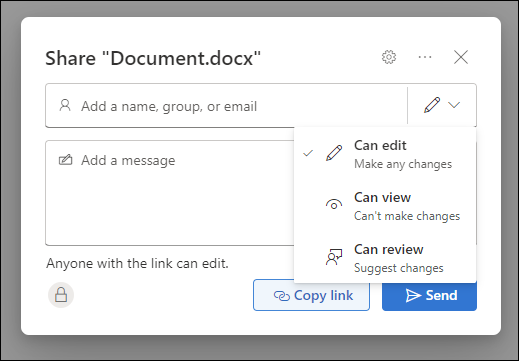Click the checkmark next to Can edit

(308, 153)
